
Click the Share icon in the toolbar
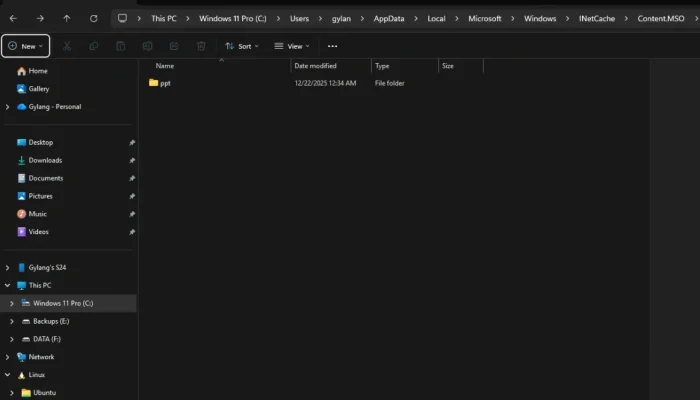[174, 46]
